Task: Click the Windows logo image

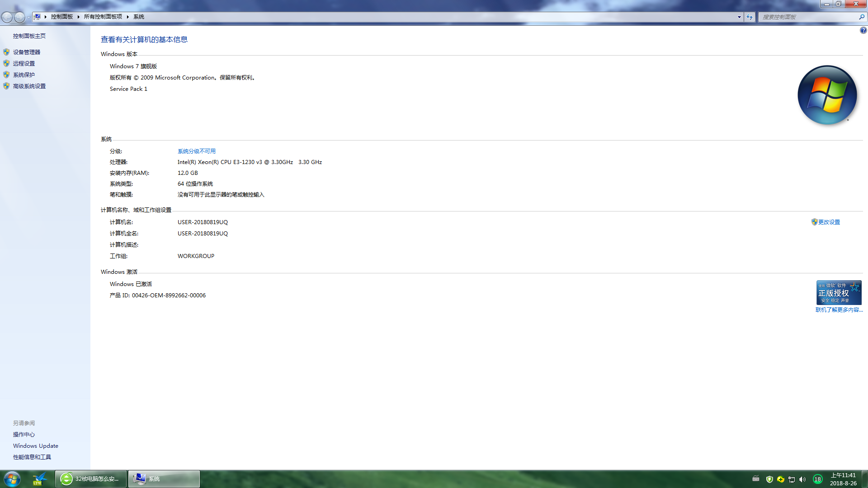Action: (x=827, y=95)
